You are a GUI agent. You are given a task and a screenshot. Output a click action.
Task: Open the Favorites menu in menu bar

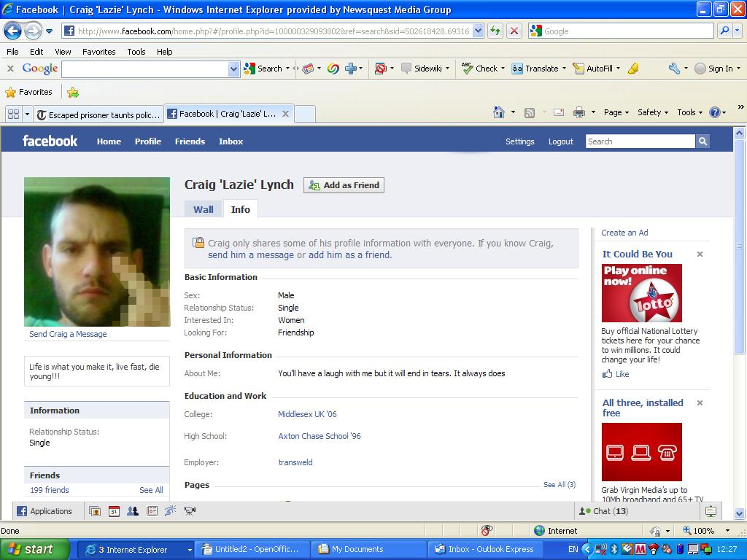(99, 52)
